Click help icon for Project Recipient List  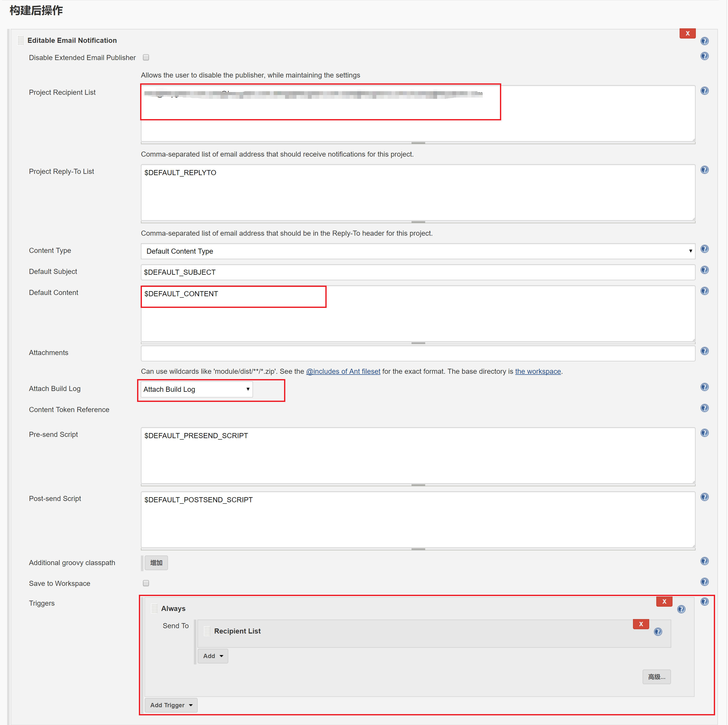tap(704, 91)
